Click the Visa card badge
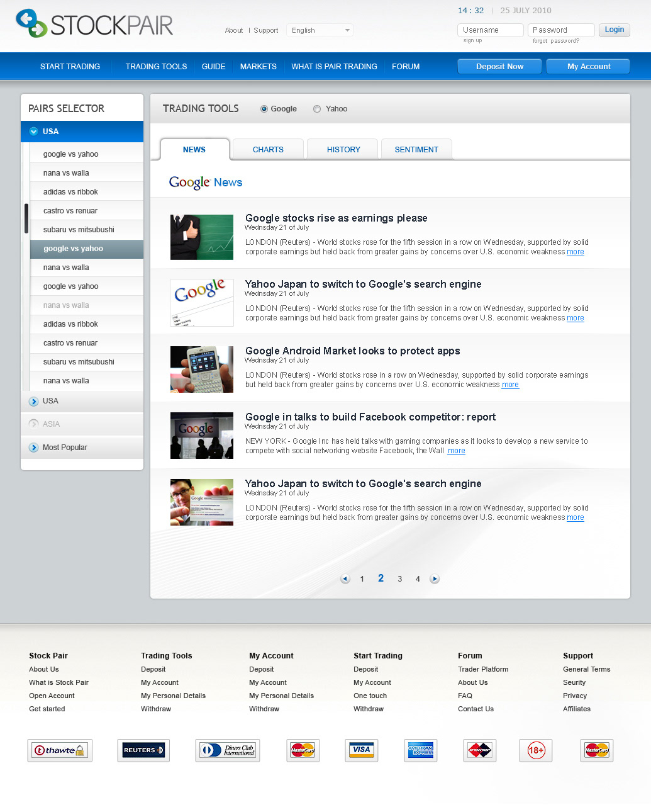The width and height of the screenshot is (651, 812). (x=362, y=750)
